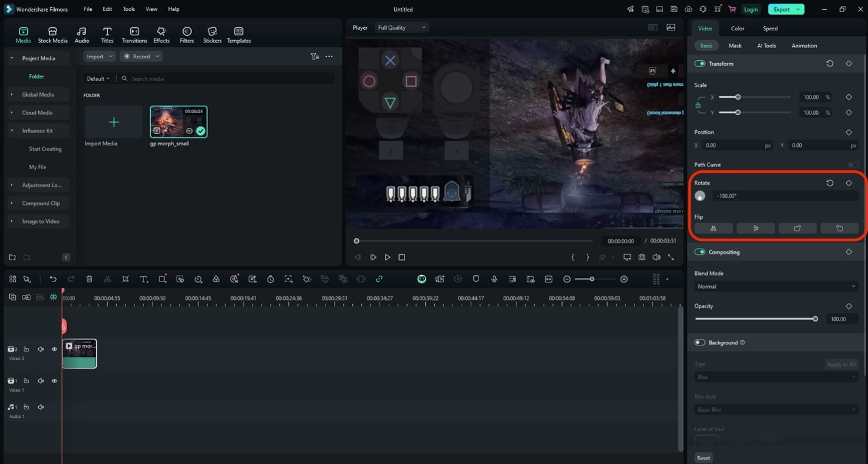Screen dimensions: 868x464
Task: Select the scissors split tool in timeline toolbar
Action: point(107,279)
